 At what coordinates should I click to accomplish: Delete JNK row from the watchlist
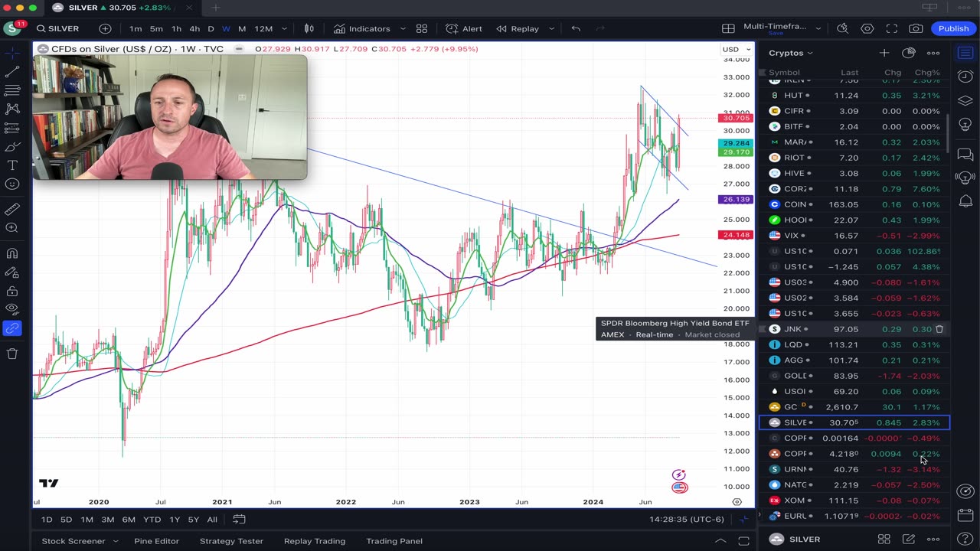(x=939, y=329)
